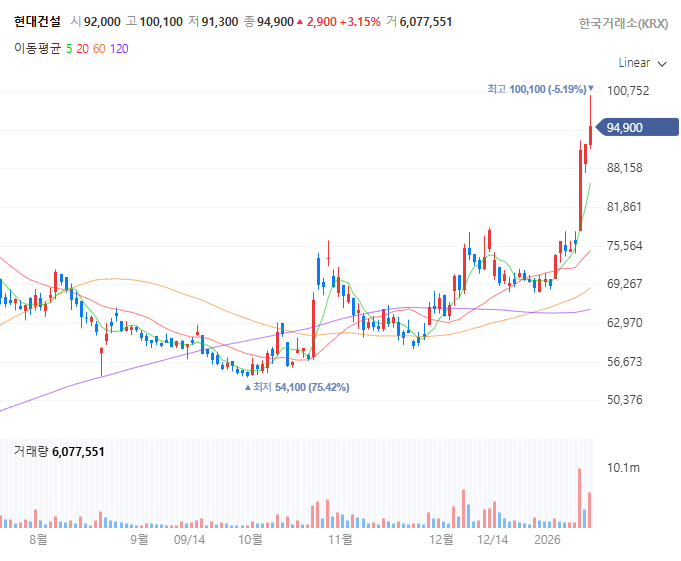Click the 88,158 price axis label
The width and height of the screenshot is (681, 561).
coord(625,168)
